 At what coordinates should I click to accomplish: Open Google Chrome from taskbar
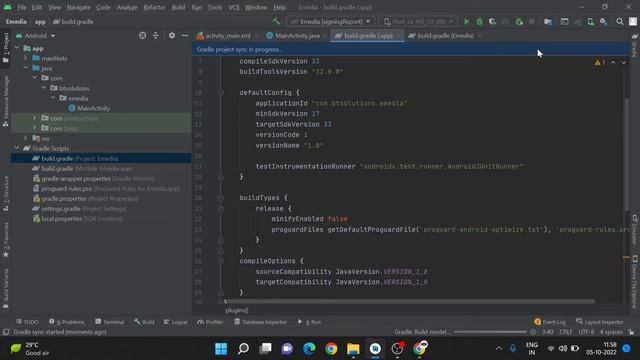click(331, 349)
